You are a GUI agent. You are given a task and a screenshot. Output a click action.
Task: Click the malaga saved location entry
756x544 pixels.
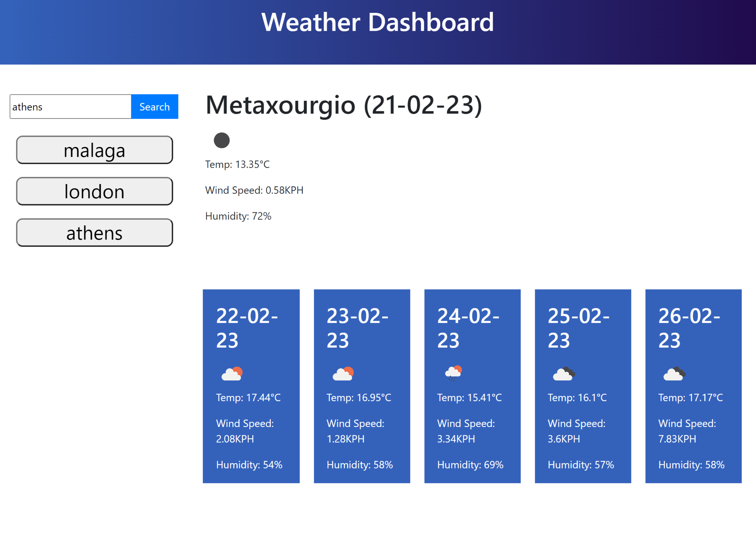pyautogui.click(x=94, y=150)
